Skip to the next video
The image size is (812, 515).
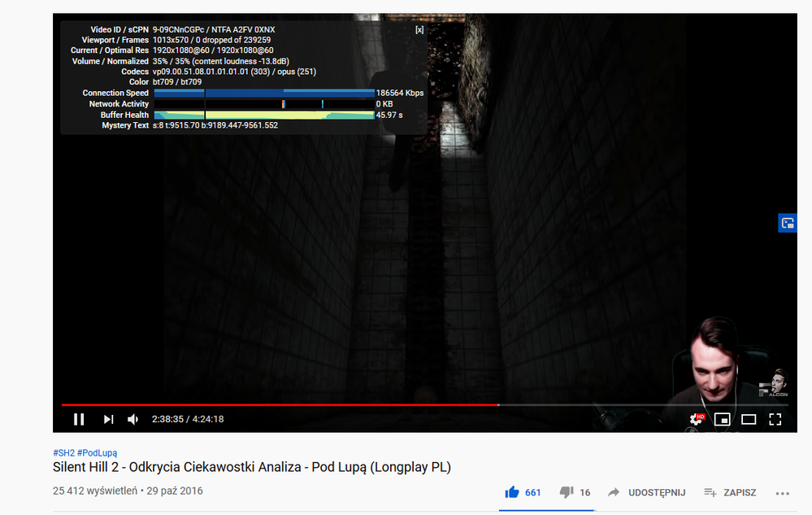108,419
